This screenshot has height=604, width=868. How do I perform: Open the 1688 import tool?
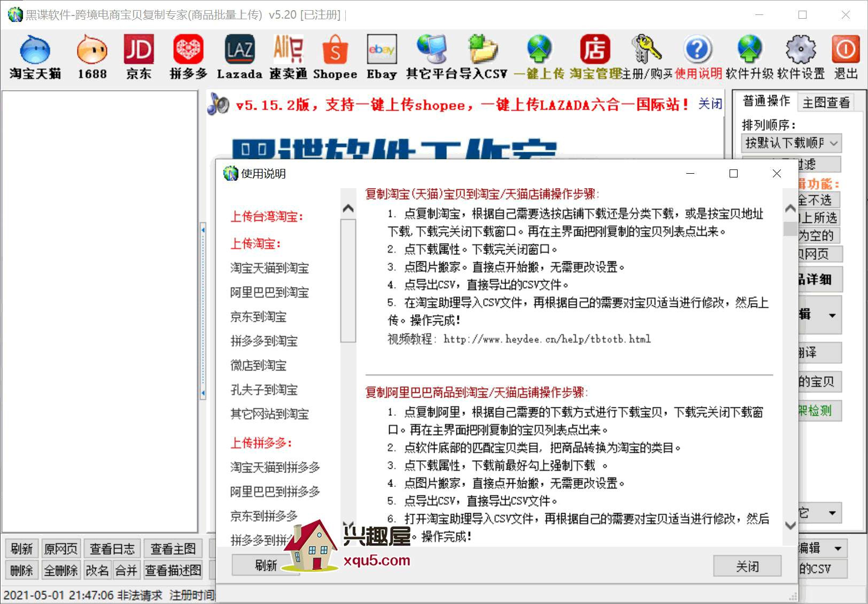[92, 57]
